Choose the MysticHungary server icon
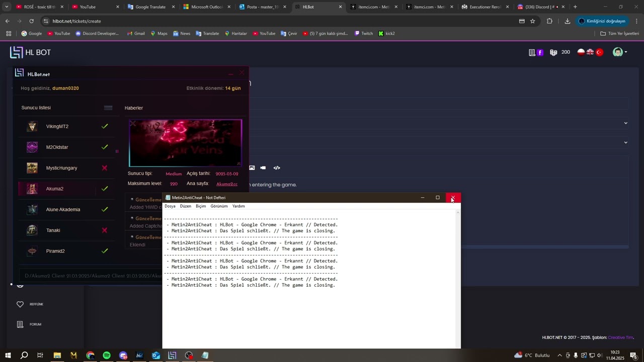 pos(32,168)
